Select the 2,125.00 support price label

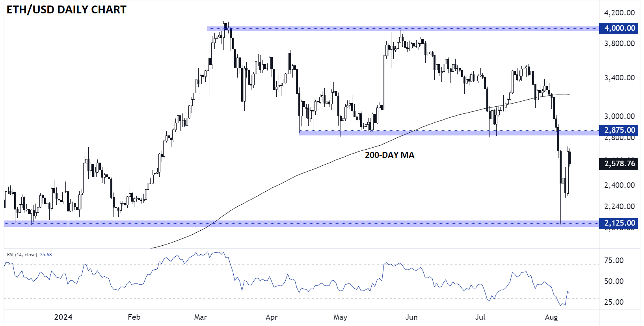point(618,223)
